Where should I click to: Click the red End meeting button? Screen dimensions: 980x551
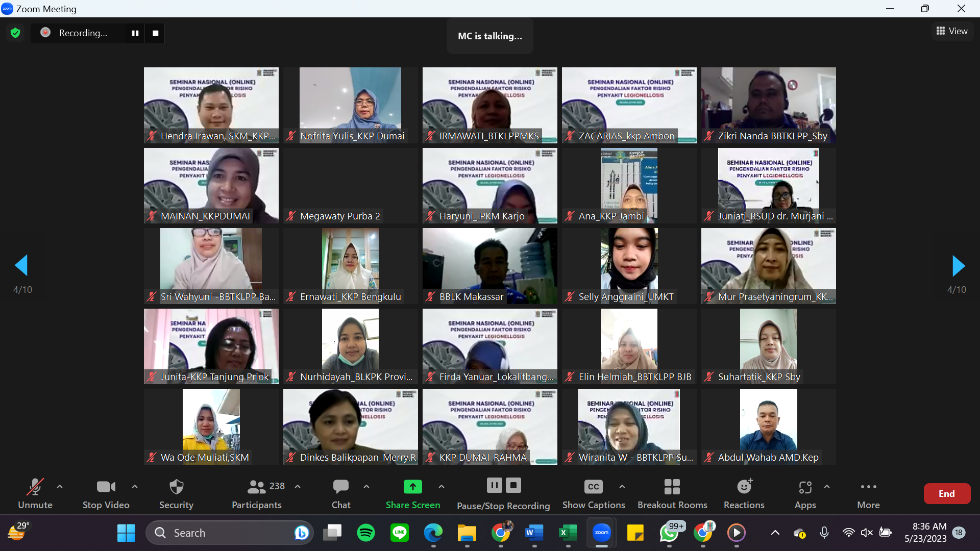(x=947, y=493)
